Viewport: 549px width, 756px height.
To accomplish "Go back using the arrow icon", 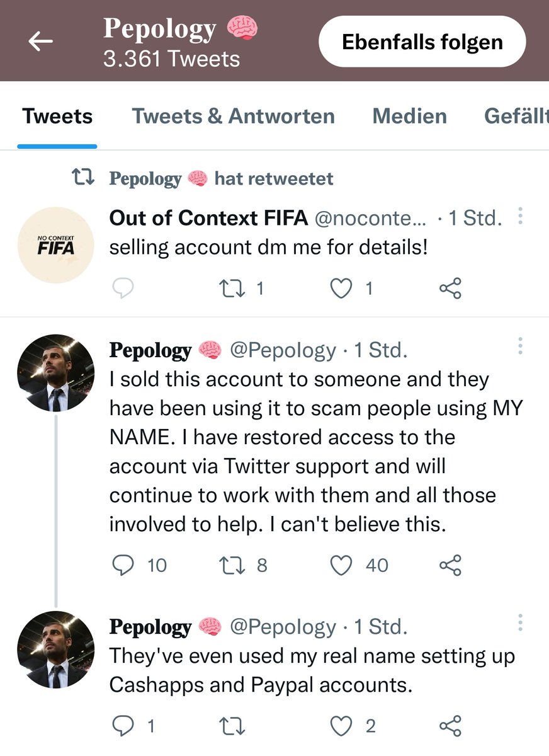I will point(41,42).
